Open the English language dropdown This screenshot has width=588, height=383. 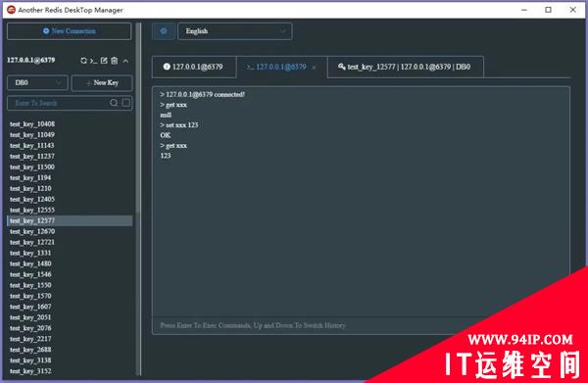235,31
